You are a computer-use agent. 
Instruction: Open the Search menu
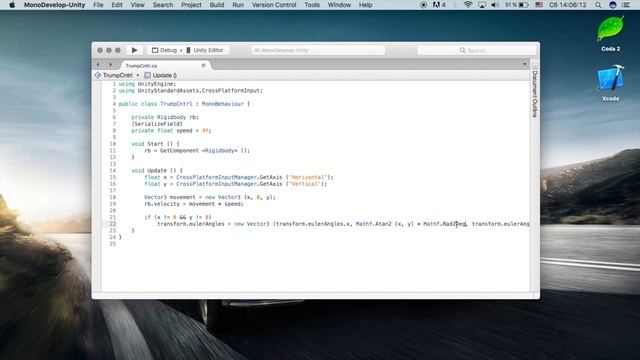163,5
